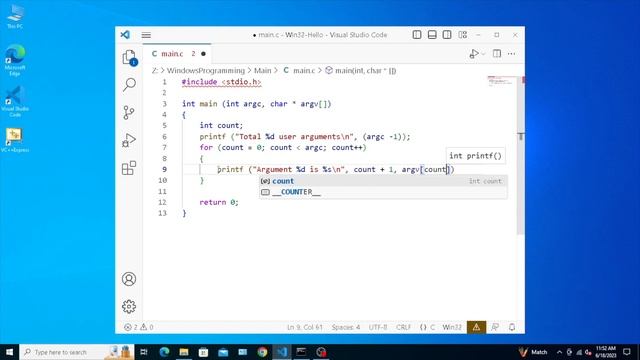
Task: Click the taskbar search box
Action: (76, 352)
